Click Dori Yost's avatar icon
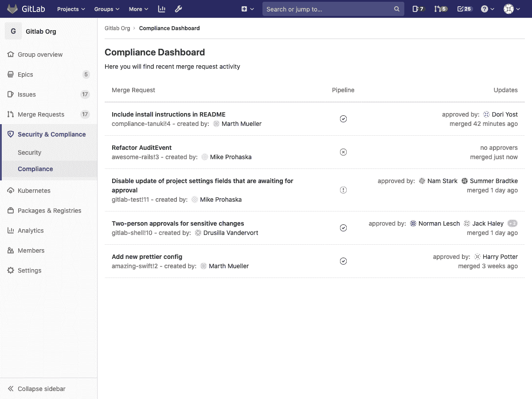This screenshot has height=399, width=532. pyautogui.click(x=486, y=114)
